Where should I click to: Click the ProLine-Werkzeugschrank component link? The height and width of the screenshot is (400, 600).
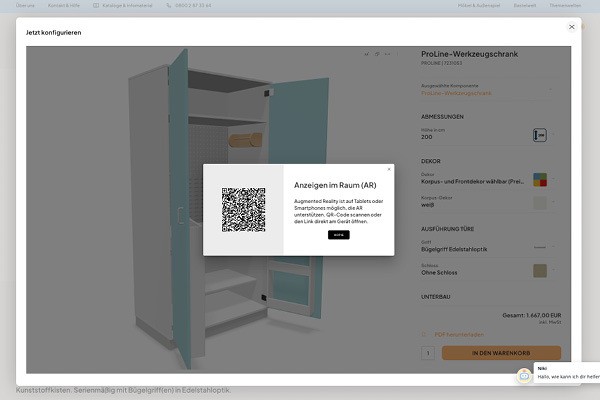tap(456, 93)
